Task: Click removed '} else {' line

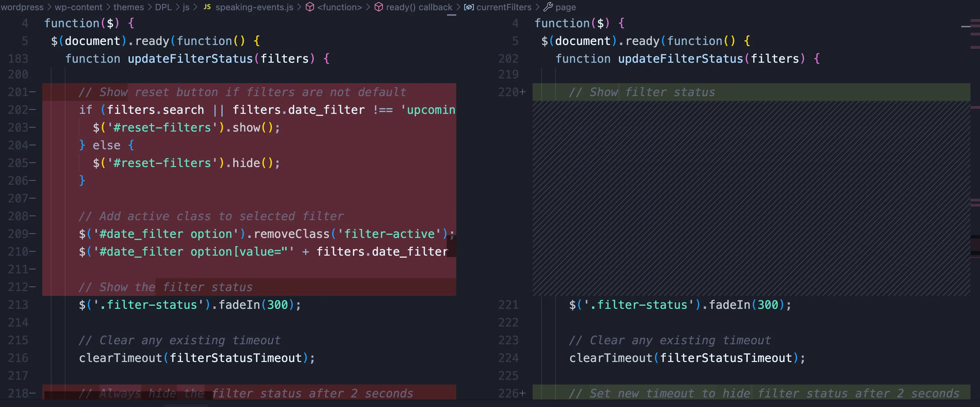Action: [x=106, y=145]
